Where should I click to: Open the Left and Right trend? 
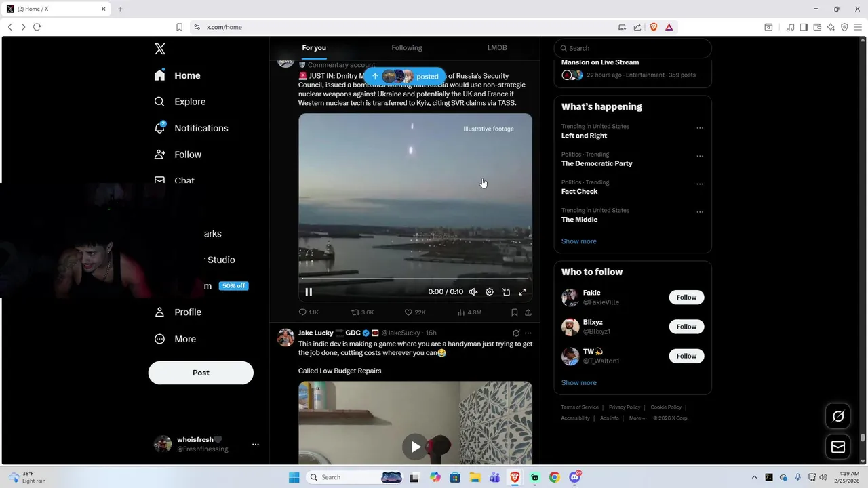(x=584, y=136)
